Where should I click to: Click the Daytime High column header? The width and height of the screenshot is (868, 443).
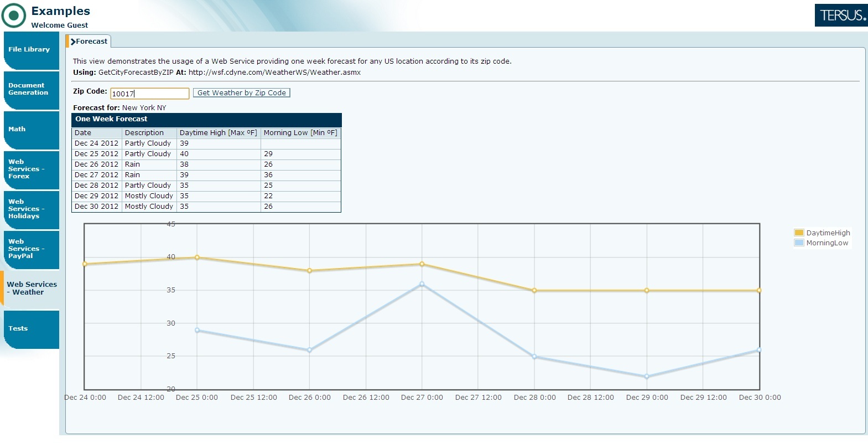tap(218, 133)
